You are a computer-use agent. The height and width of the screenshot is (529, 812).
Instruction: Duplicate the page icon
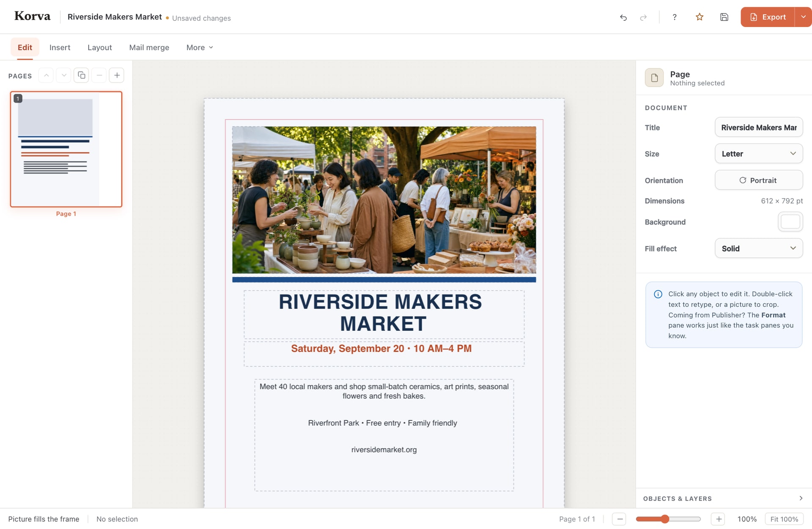tap(81, 76)
